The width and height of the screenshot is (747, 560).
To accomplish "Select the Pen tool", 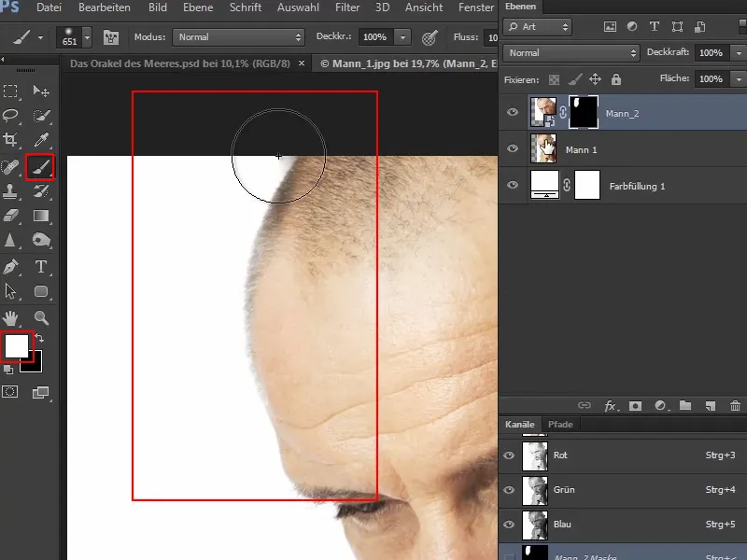I will (x=10, y=267).
